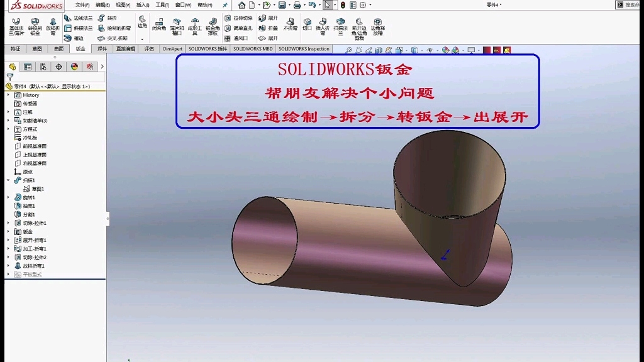Click the Convert to Sheet Metal (转换到钣金) tool
This screenshot has width=644, height=362.
35,26
